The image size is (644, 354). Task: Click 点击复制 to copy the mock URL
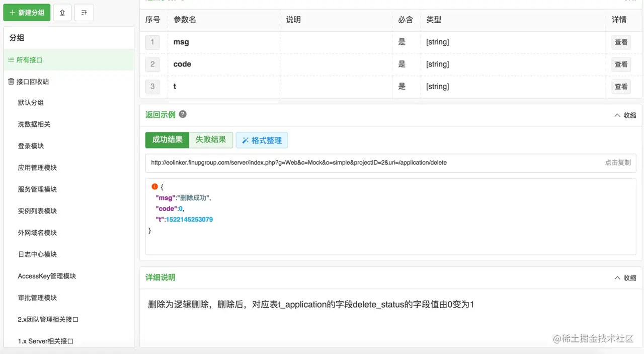618,163
